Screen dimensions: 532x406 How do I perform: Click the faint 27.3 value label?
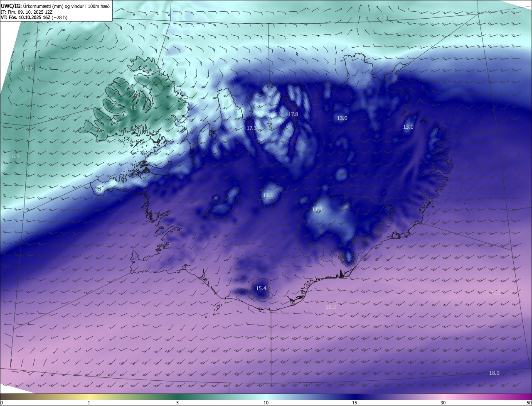click(495, 293)
